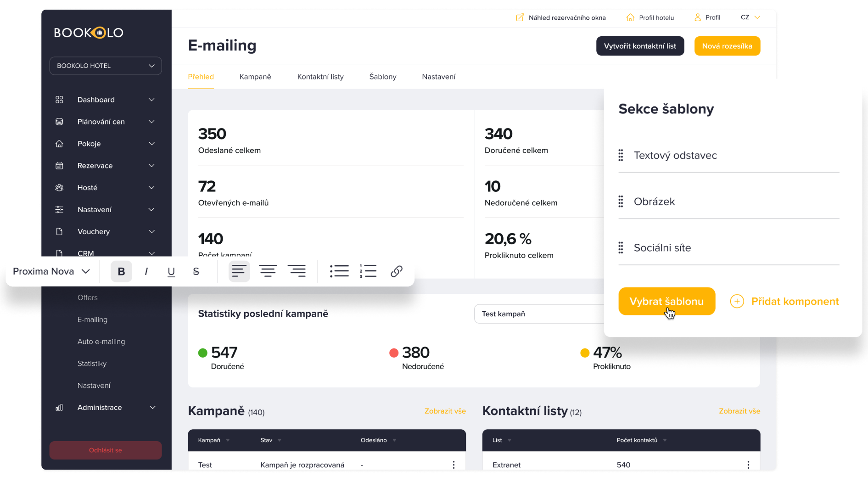
Task: Select the underline formatting icon
Action: (171, 271)
